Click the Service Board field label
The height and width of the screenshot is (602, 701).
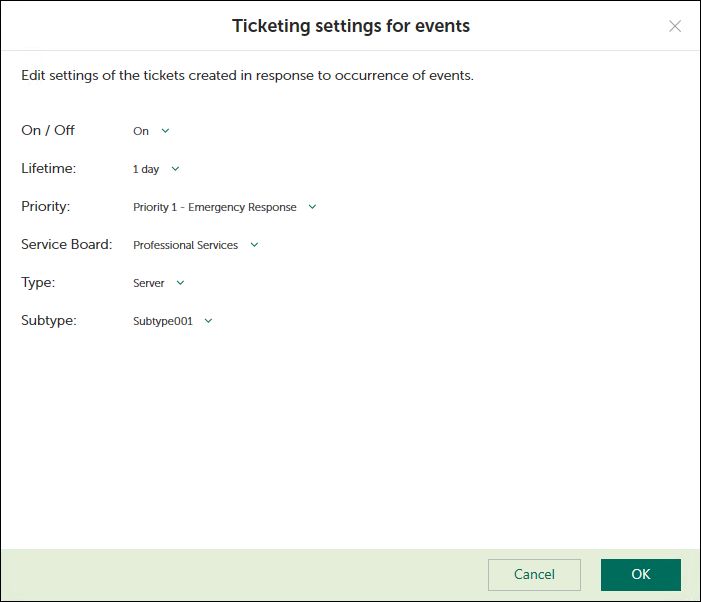tap(66, 244)
